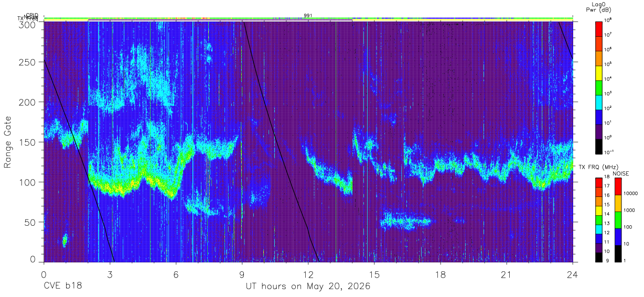Viewport: 644px width, 297px height.
Task: Click y-axis tick label '150'
Action: [28, 142]
